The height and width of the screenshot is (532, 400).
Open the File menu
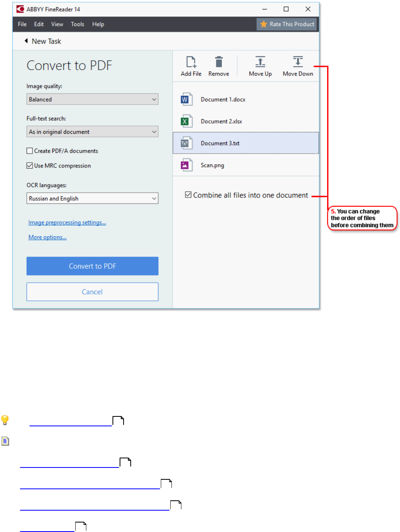tap(22, 24)
